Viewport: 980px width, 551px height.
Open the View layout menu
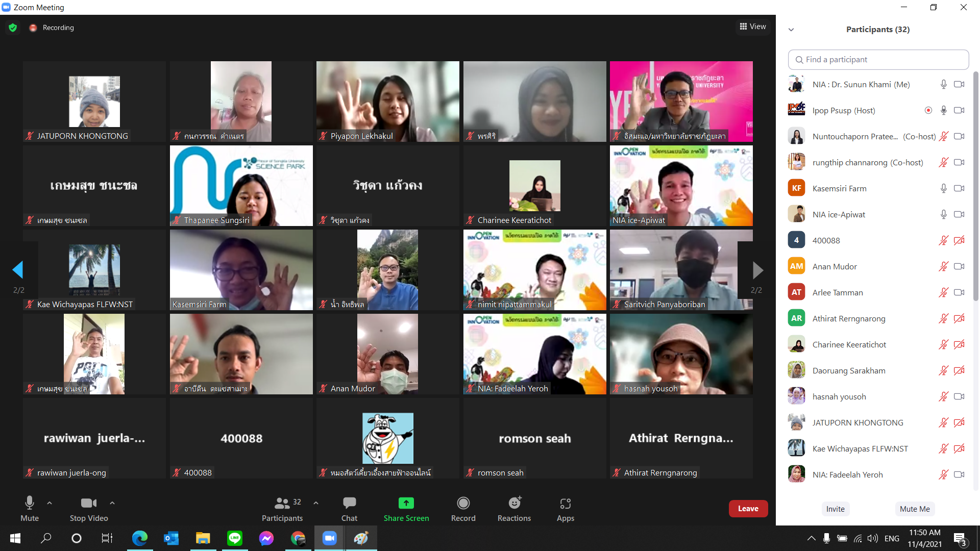[x=753, y=27]
